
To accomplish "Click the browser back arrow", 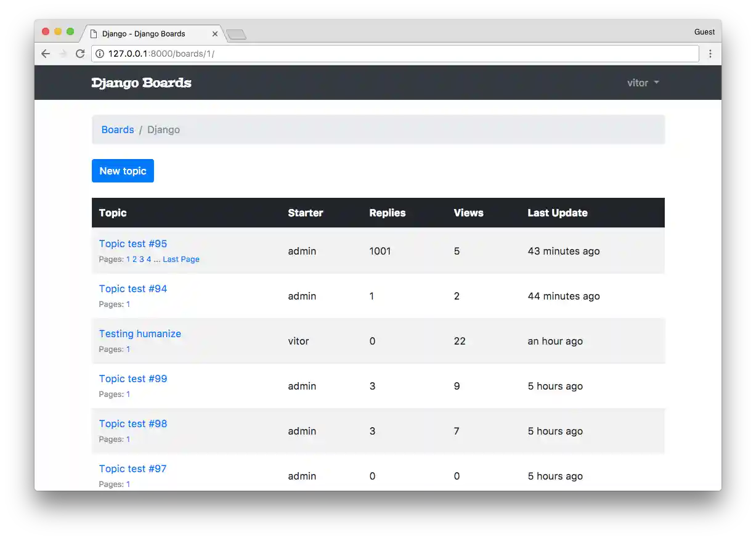I will (x=46, y=54).
